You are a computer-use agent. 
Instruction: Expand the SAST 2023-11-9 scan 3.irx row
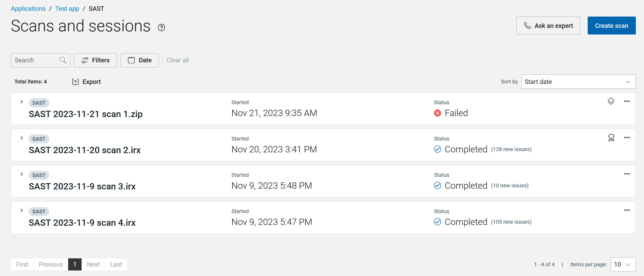22,174
